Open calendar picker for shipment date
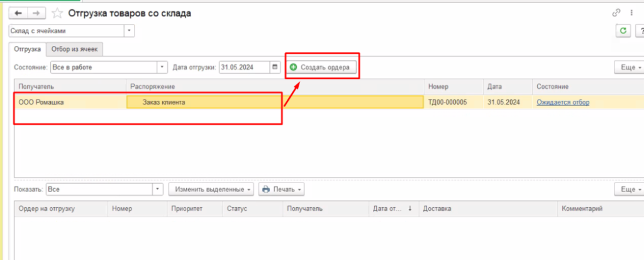 275,67
